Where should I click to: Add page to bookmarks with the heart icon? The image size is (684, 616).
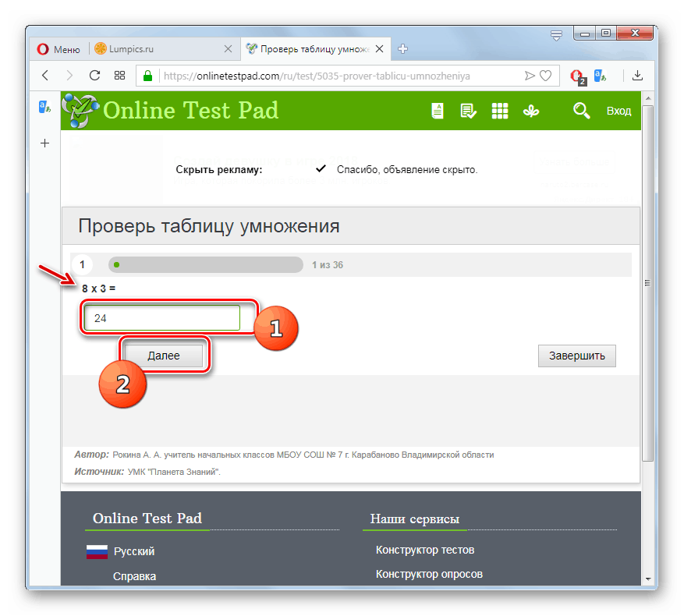[546, 76]
